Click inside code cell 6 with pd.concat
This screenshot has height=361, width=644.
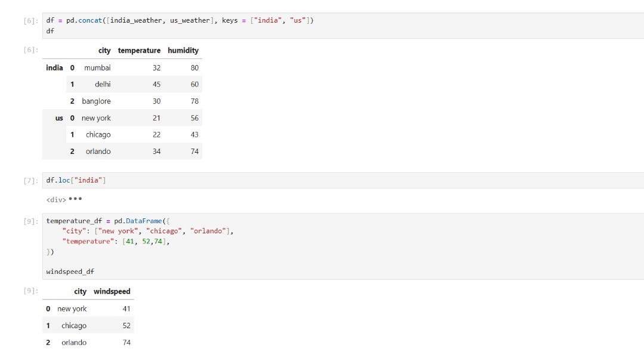(343, 26)
